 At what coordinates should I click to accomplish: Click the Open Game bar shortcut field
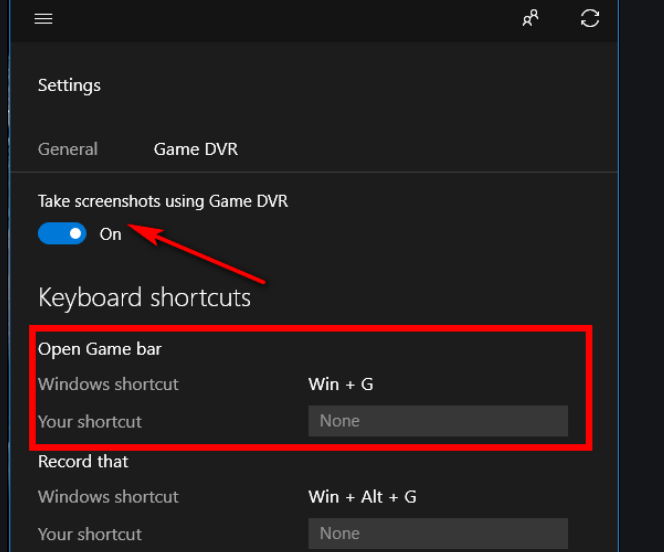pos(438,421)
